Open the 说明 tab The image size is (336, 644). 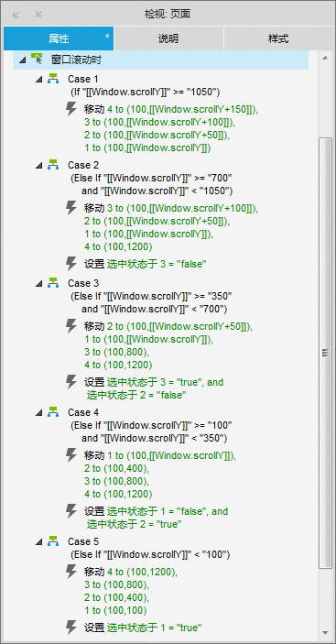tap(168, 38)
